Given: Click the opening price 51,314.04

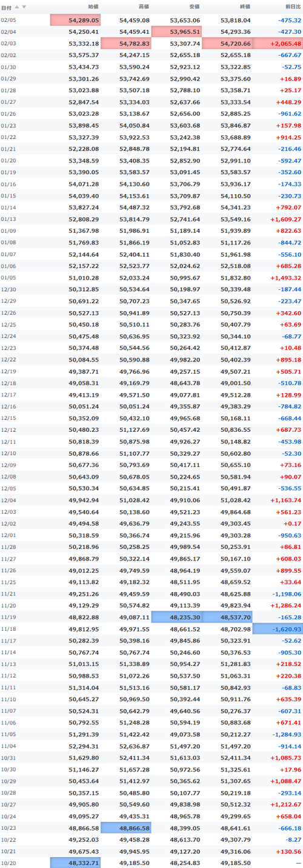Looking at the screenshot, I should (84, 687).
